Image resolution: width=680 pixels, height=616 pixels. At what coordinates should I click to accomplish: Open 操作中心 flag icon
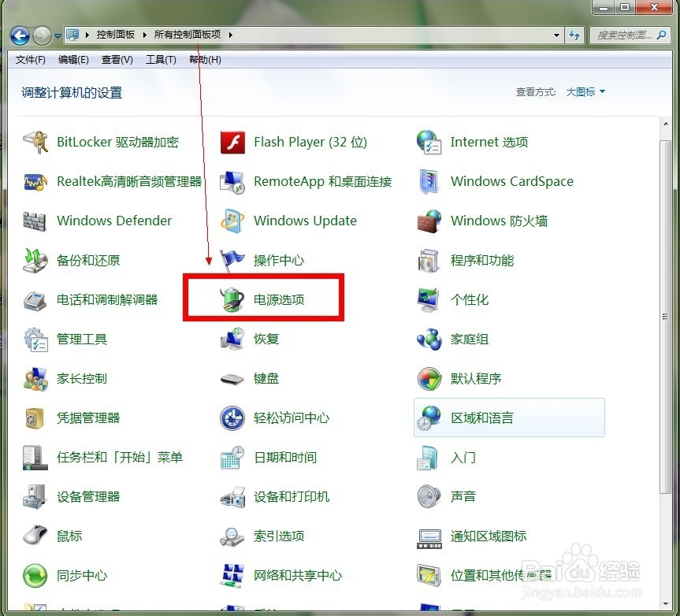click(232, 261)
